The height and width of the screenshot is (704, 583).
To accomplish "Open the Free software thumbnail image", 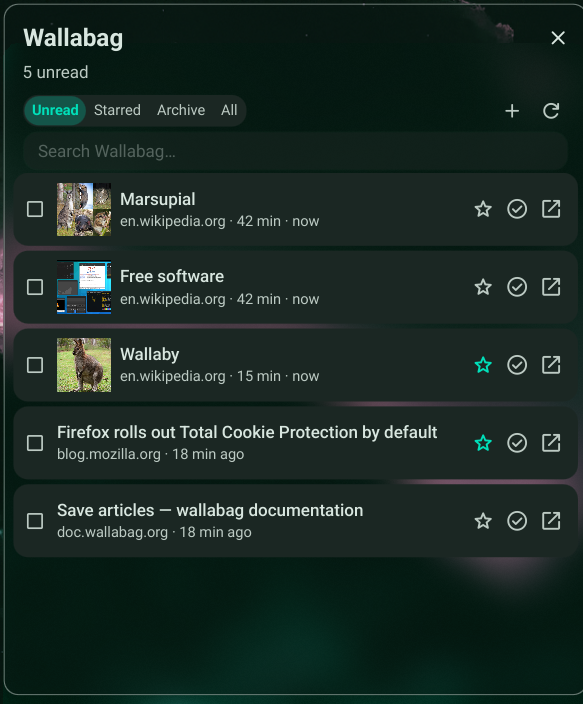I will pyautogui.click(x=84, y=287).
